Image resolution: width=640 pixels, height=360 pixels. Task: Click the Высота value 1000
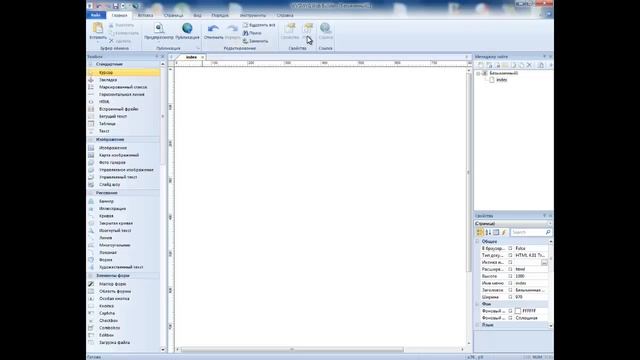point(530,276)
